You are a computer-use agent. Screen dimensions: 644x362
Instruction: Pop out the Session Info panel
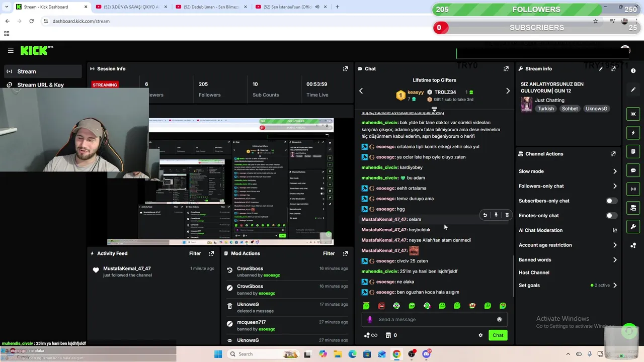click(x=345, y=68)
